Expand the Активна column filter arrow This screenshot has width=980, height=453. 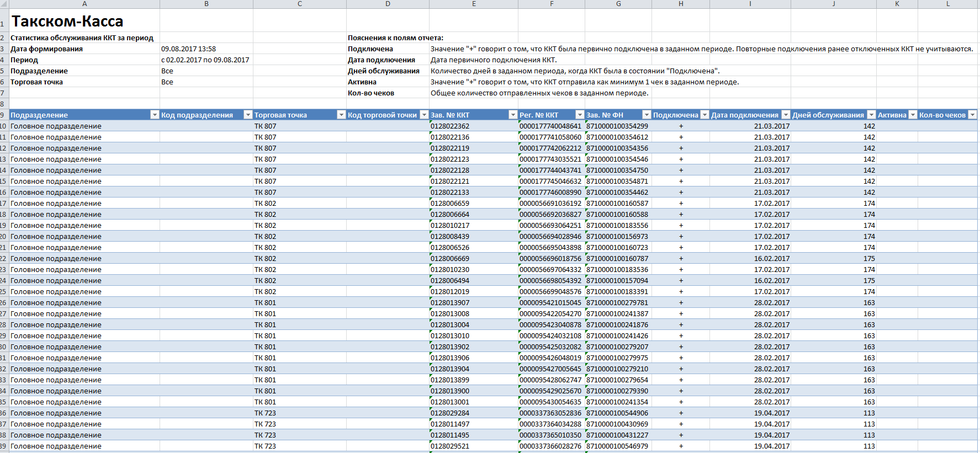click(913, 115)
